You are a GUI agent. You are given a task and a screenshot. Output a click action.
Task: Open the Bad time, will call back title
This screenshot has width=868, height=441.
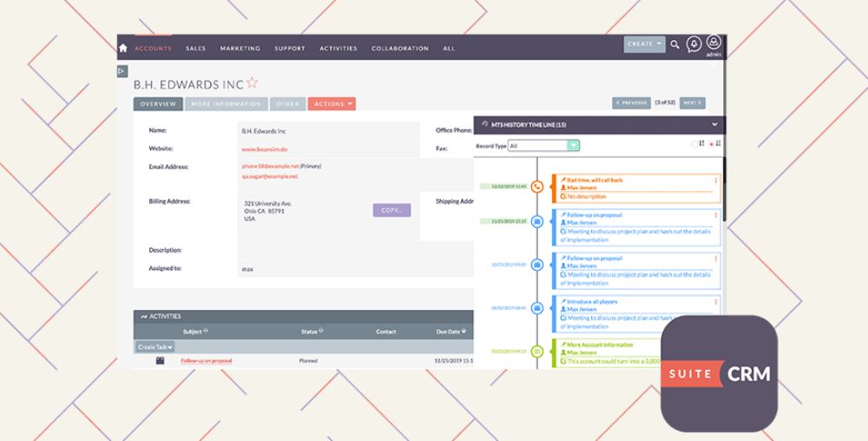(595, 181)
